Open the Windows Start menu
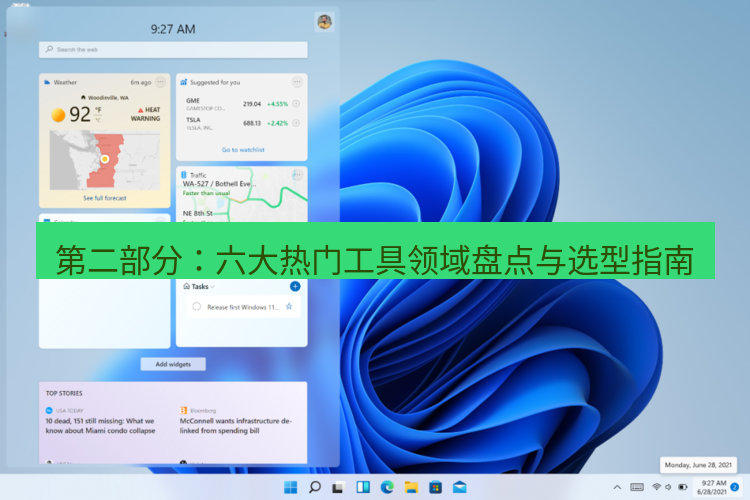Image resolution: width=750 pixels, height=500 pixels. coord(290,487)
